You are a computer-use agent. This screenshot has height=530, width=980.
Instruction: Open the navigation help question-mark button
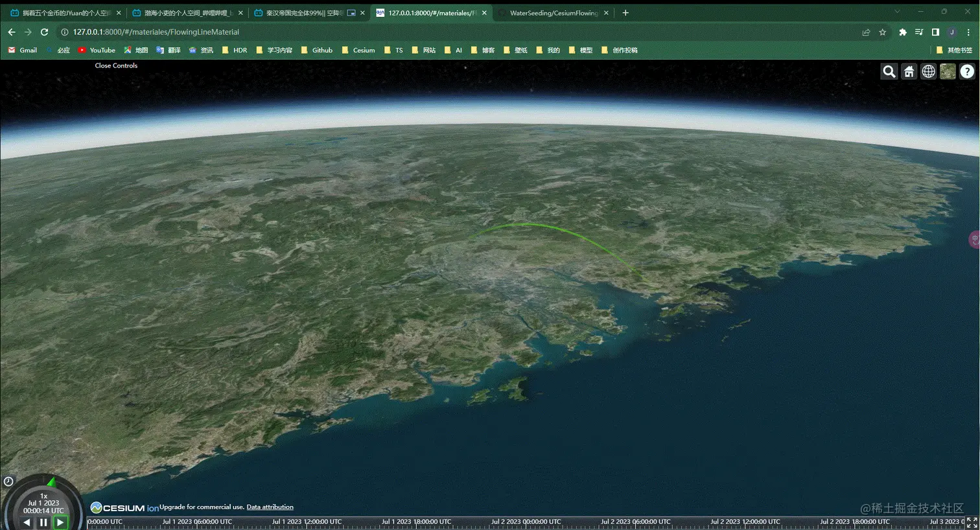(x=967, y=72)
